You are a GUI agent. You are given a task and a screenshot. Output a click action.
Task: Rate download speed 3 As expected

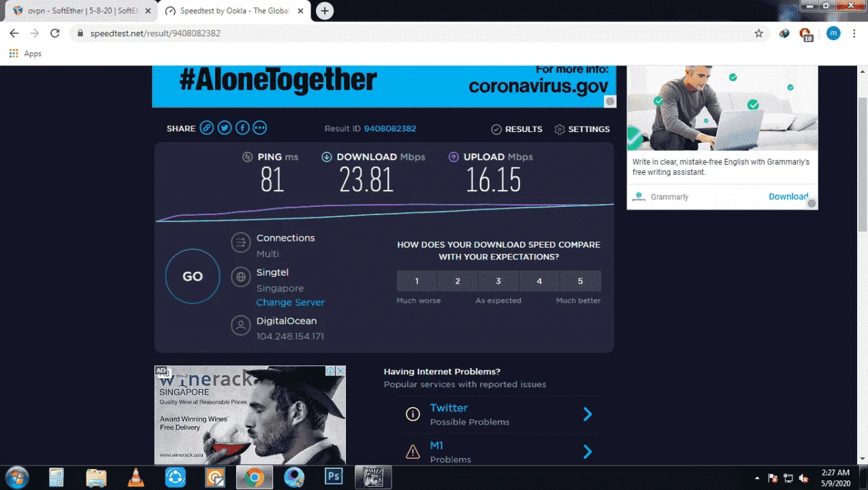click(x=498, y=281)
